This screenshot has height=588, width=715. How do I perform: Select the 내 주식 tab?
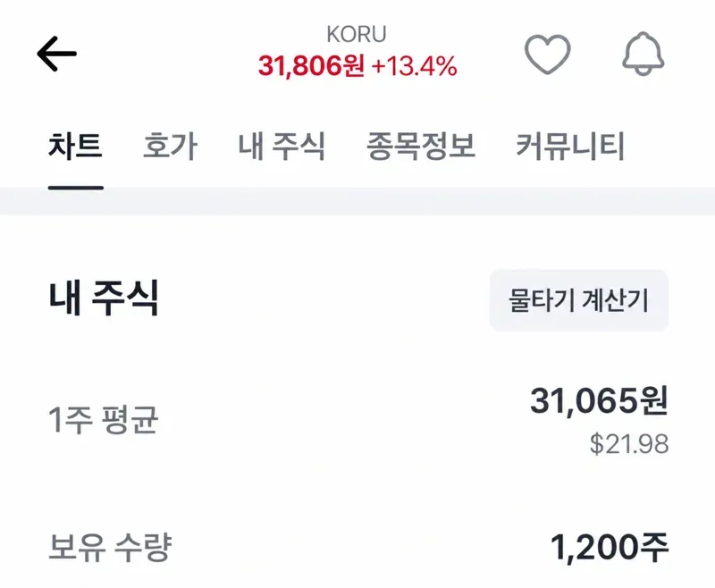(282, 147)
